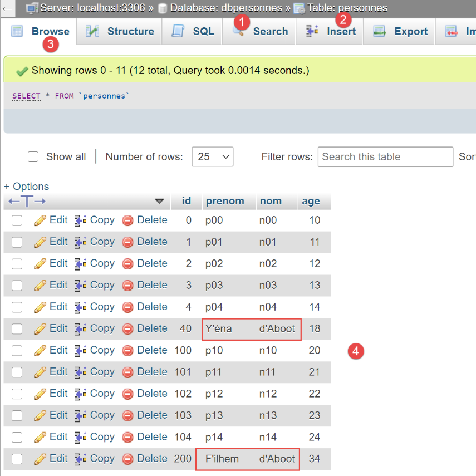Open the Insert tab

click(331, 31)
